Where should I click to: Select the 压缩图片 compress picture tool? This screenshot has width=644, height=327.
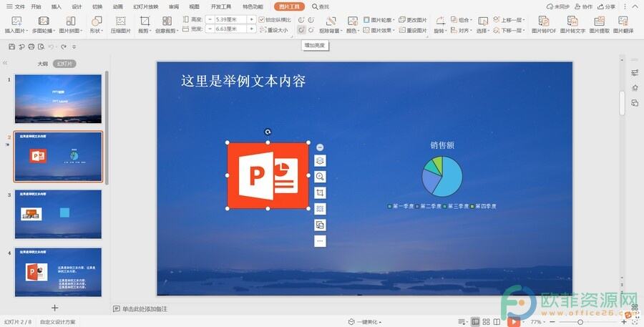120,24
